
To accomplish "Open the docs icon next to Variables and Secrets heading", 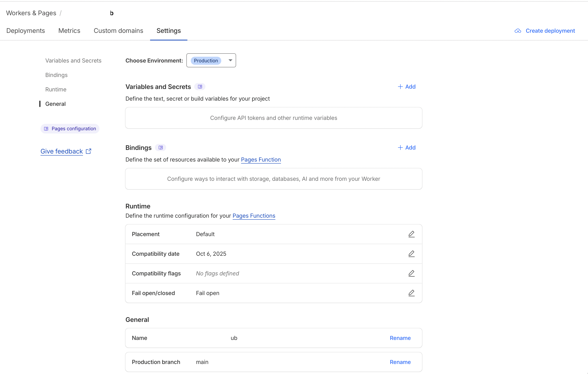I will click(x=200, y=86).
